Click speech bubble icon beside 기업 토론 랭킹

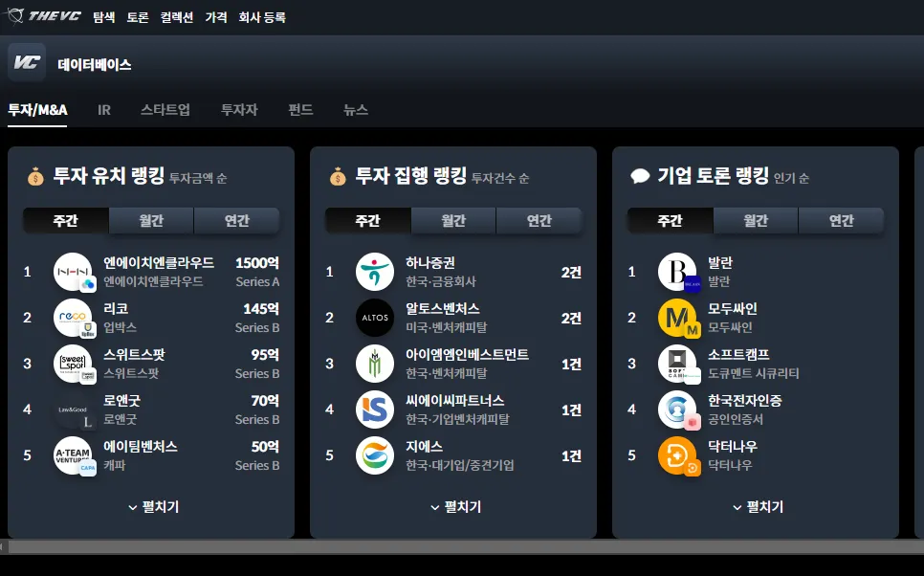pos(640,176)
